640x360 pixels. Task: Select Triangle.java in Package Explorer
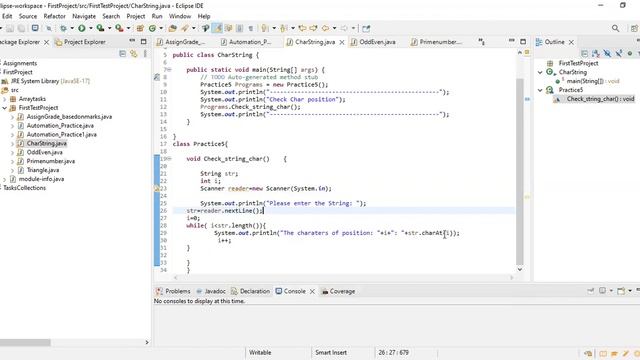point(43,170)
